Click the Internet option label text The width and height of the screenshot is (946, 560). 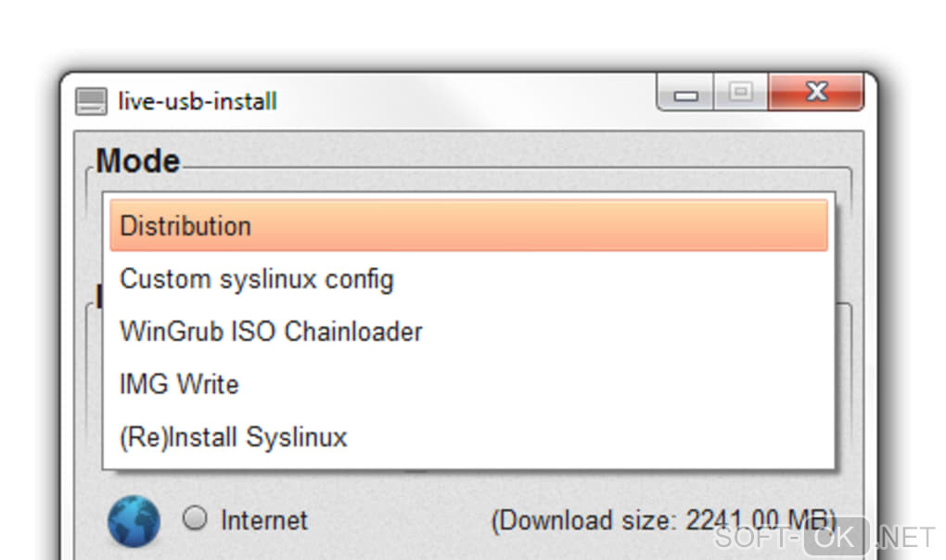263,520
